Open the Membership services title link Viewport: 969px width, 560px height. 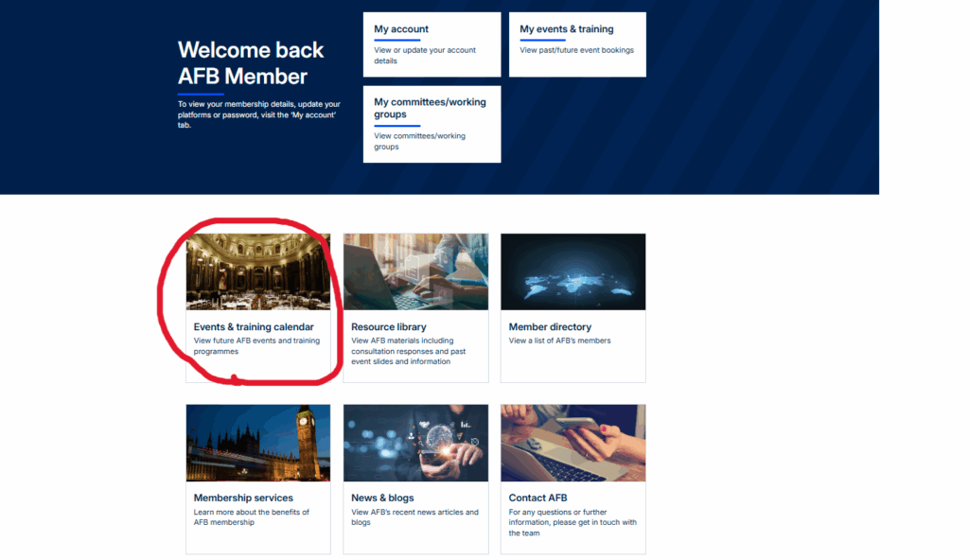click(x=243, y=499)
